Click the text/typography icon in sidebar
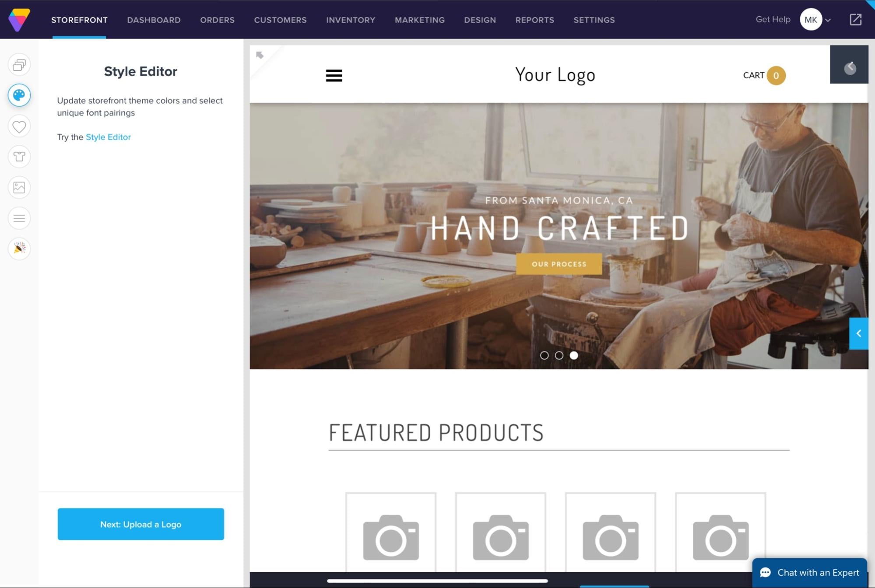Viewport: 875px width, 588px height. click(x=19, y=218)
